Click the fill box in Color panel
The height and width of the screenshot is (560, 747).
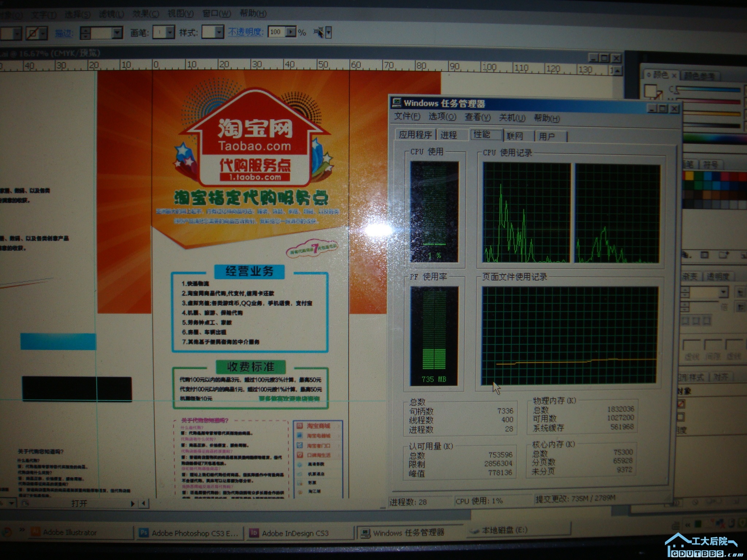point(651,90)
